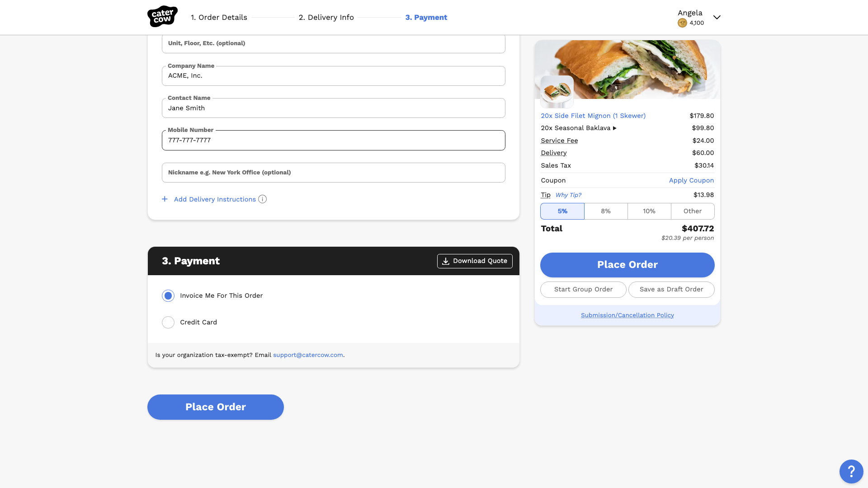The width and height of the screenshot is (868, 488).
Task: Click Place Order in the order summary
Action: click(x=627, y=265)
